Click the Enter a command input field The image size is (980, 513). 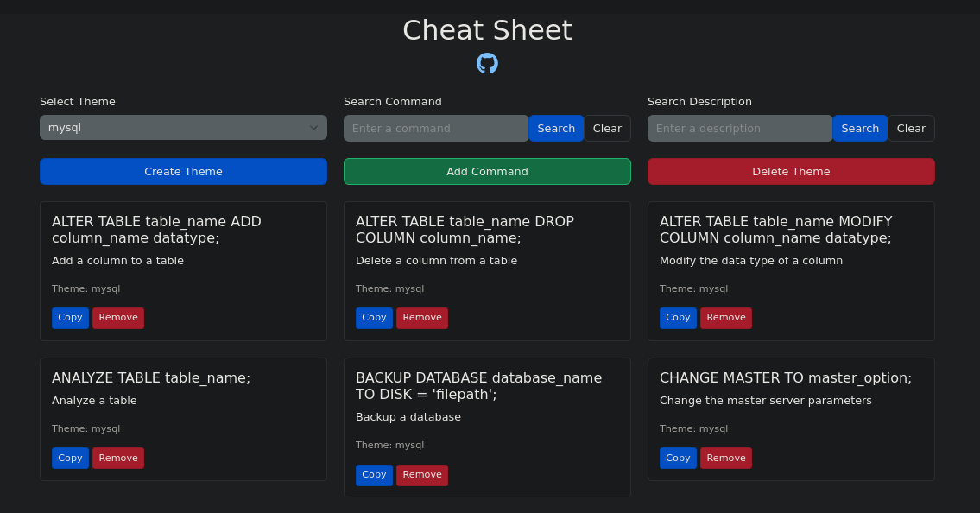coord(435,128)
